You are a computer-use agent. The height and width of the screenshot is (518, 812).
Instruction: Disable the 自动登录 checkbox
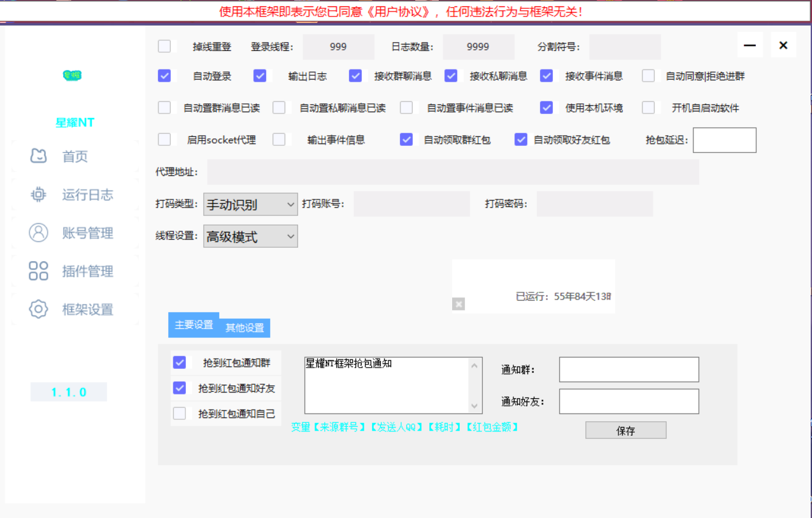point(164,75)
